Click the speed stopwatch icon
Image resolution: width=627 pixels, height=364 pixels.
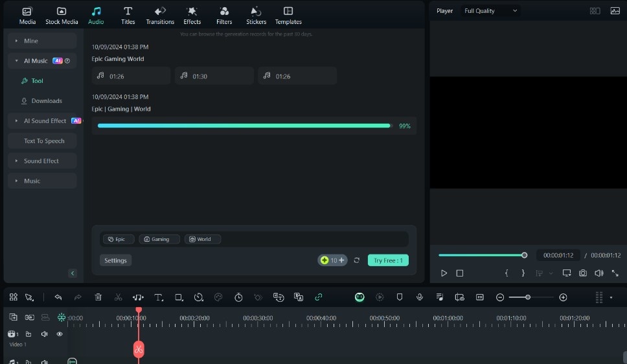click(238, 297)
